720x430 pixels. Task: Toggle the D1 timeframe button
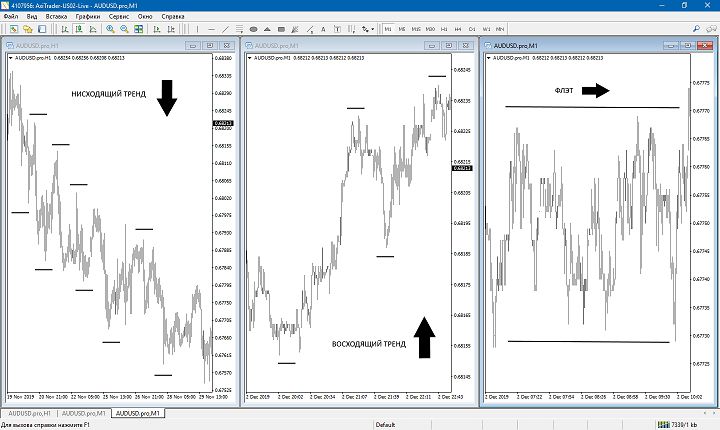(x=471, y=29)
